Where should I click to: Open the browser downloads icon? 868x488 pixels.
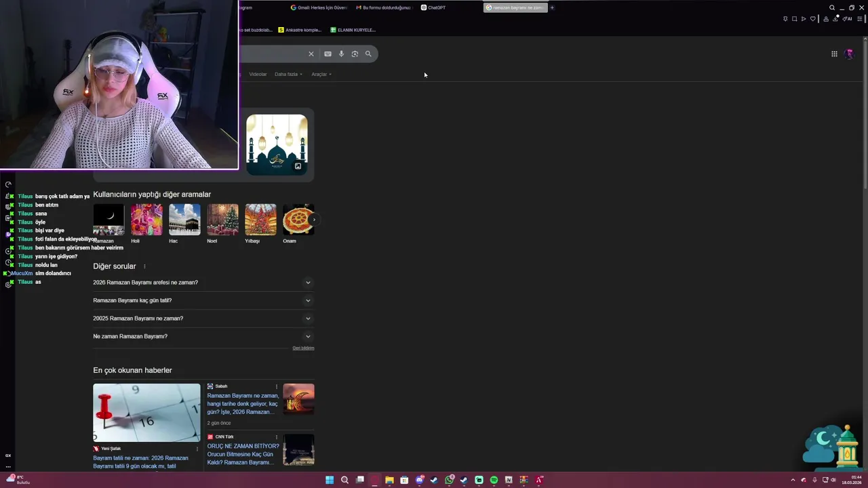coord(835,18)
